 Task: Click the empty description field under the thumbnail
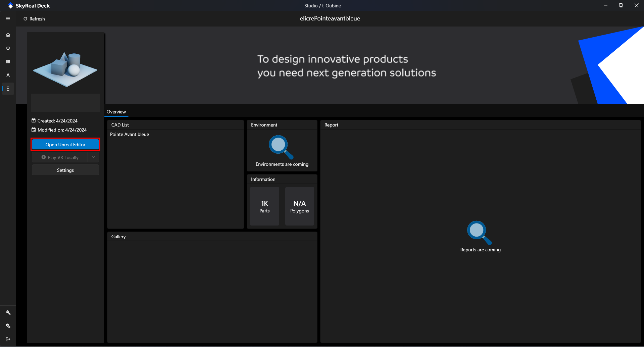[x=65, y=103]
